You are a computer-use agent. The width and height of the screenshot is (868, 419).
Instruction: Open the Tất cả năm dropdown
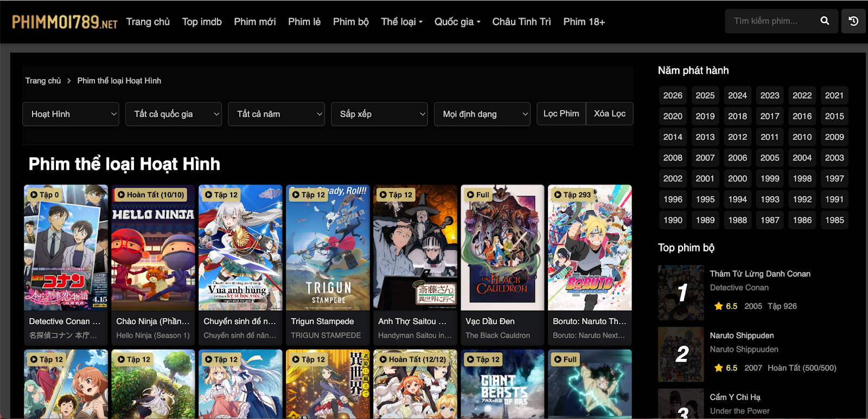276,114
